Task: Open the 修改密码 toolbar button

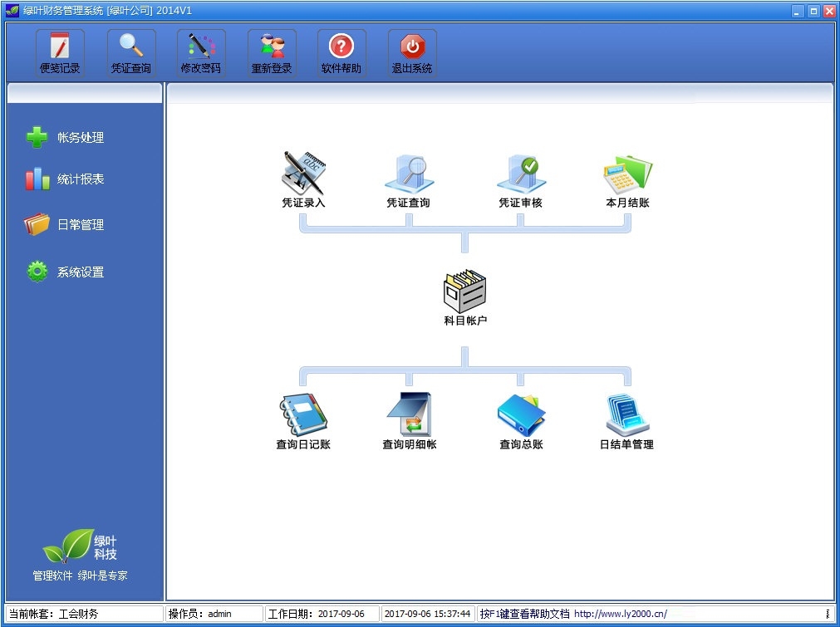Action: (201, 53)
